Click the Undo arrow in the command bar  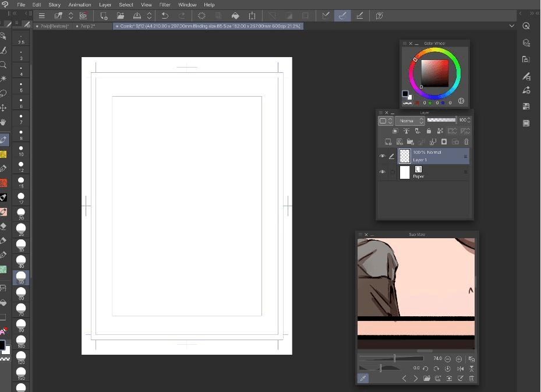[165, 16]
